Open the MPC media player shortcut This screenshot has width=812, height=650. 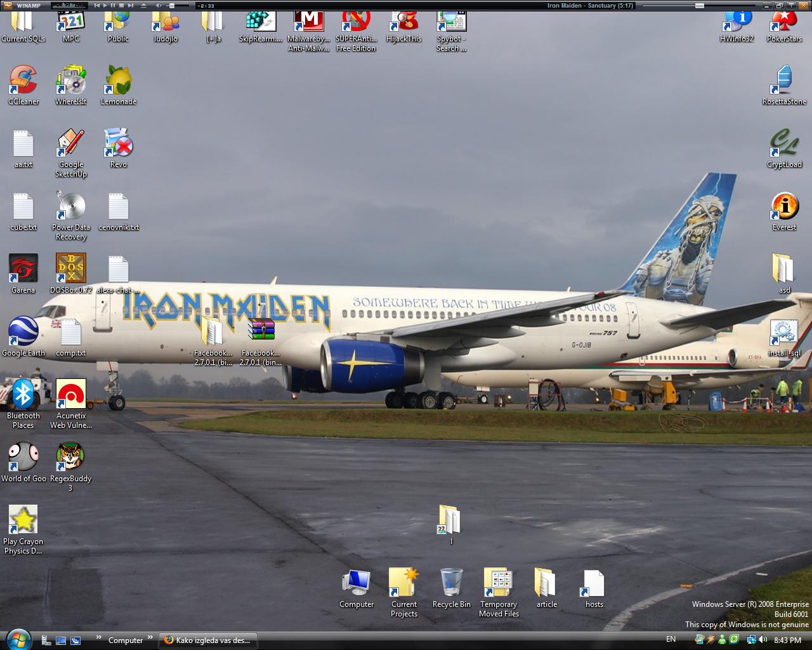[71, 27]
